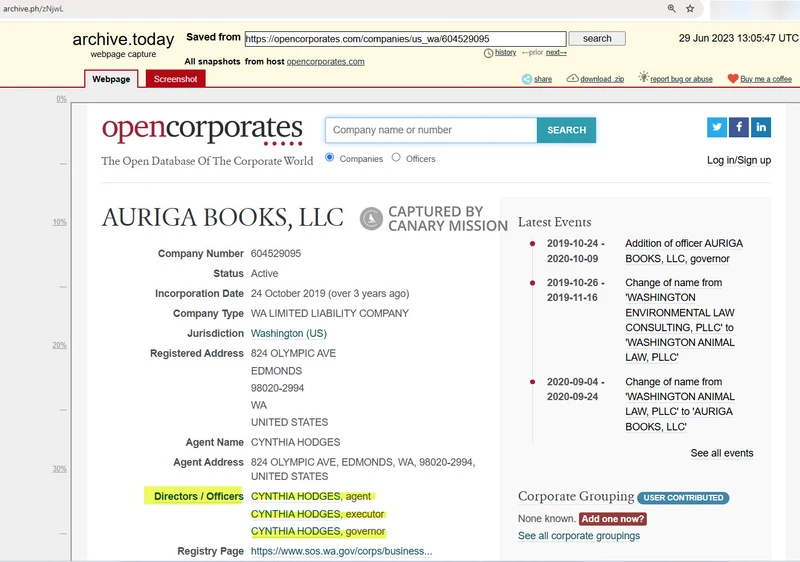Click WA LIMITED LIABILITY COMPANY text
Screen dimensions: 800x562
(330, 313)
